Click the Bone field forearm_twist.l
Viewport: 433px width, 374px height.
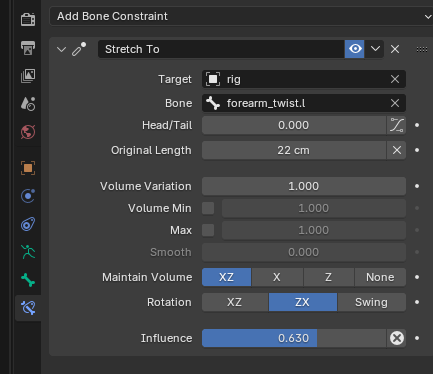[x=297, y=103]
